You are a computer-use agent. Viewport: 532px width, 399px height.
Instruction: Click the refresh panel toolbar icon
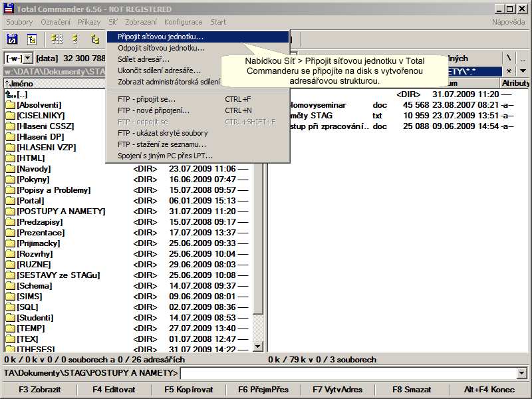(x=12, y=39)
